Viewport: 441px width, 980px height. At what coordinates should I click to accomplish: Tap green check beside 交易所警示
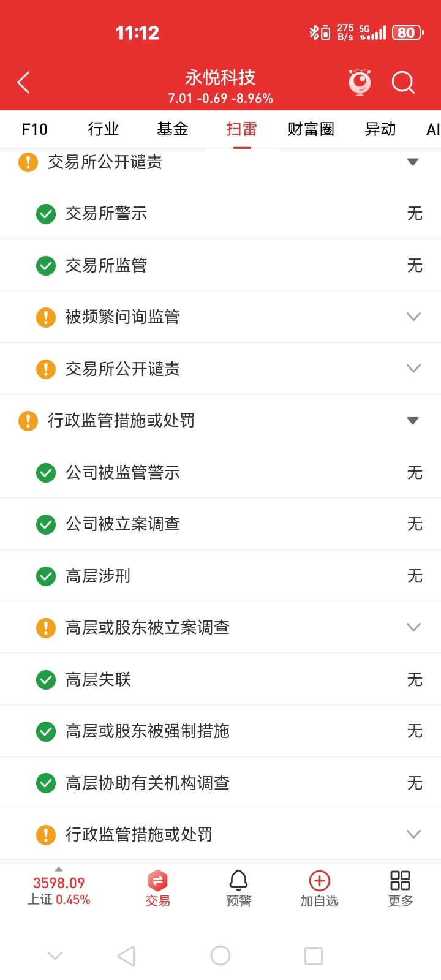click(46, 214)
